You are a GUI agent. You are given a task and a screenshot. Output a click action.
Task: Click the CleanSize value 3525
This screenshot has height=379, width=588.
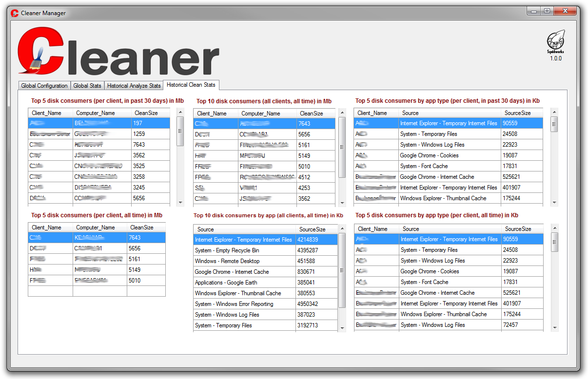(151, 166)
